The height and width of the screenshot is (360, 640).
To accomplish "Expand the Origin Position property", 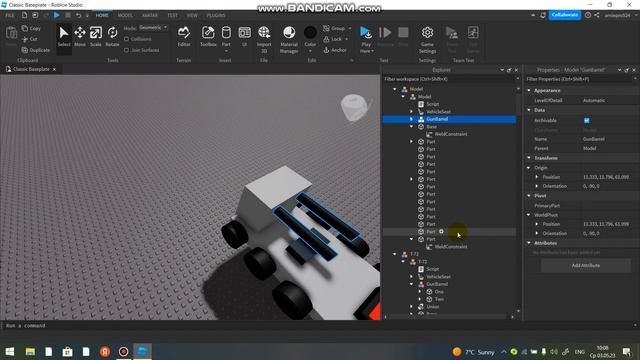I will click(x=537, y=177).
